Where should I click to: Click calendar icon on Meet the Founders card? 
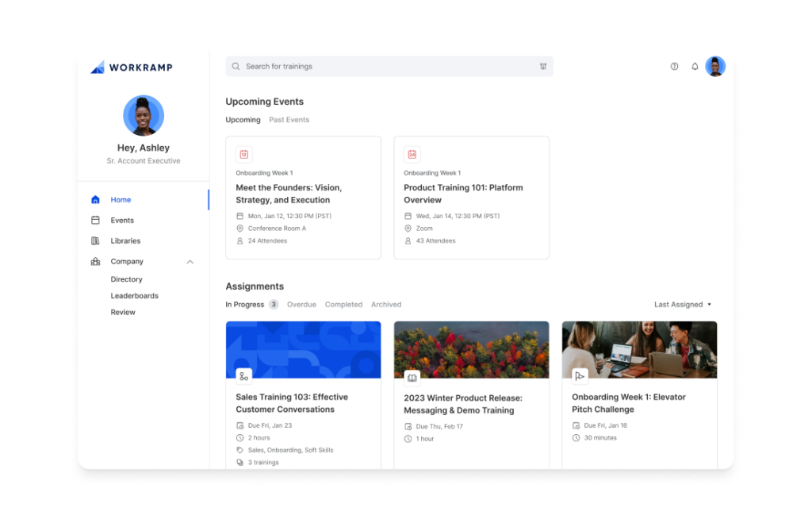tap(244, 154)
